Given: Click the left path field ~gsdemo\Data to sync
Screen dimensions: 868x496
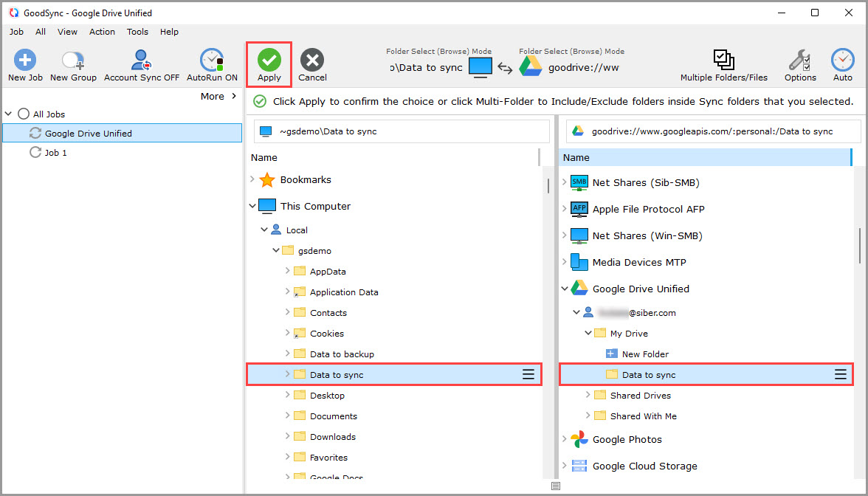Looking at the screenshot, I should (x=402, y=131).
